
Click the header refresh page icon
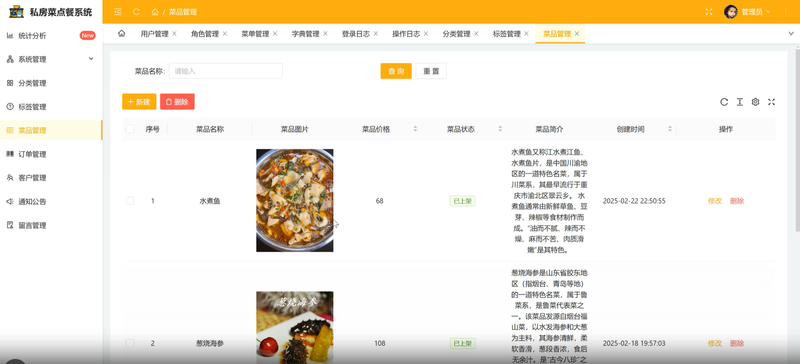click(x=136, y=12)
